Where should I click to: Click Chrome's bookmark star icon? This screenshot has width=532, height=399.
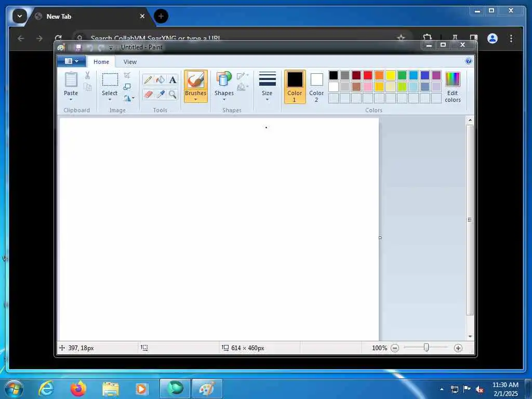401,38
